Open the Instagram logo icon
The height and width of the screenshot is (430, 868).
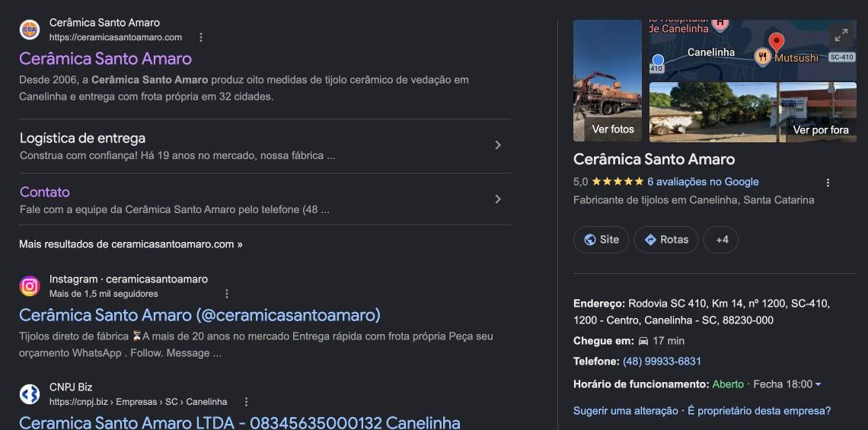tap(30, 286)
